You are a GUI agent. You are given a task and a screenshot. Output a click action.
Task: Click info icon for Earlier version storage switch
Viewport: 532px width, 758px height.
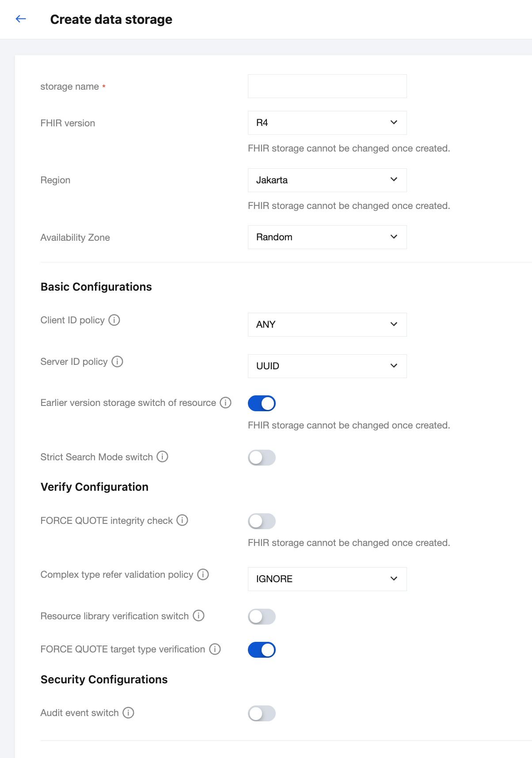click(225, 402)
